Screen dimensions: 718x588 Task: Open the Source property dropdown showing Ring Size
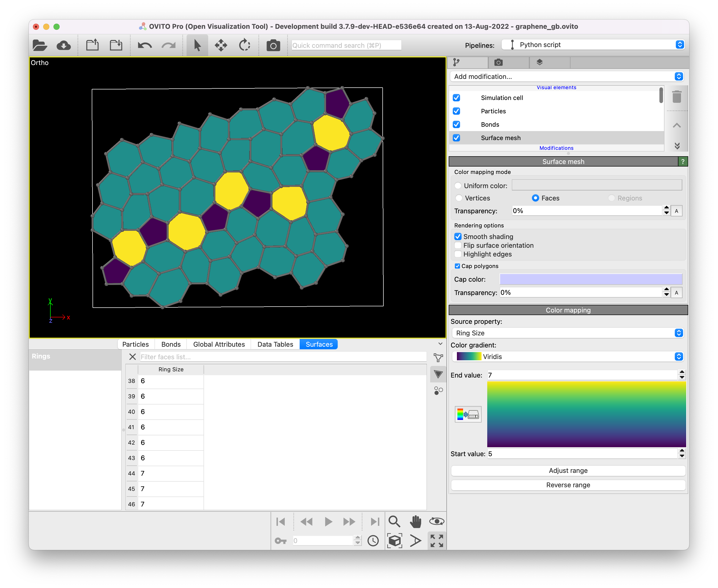click(x=568, y=333)
